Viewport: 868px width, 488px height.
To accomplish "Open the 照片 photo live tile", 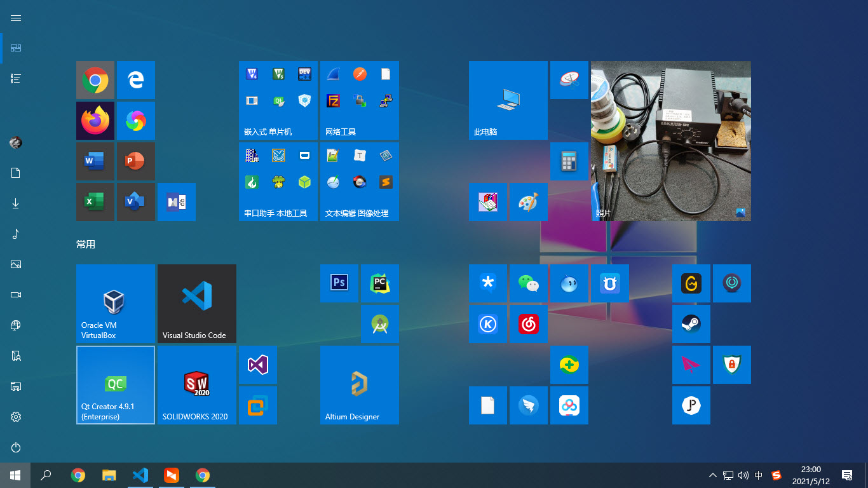I will click(x=671, y=141).
